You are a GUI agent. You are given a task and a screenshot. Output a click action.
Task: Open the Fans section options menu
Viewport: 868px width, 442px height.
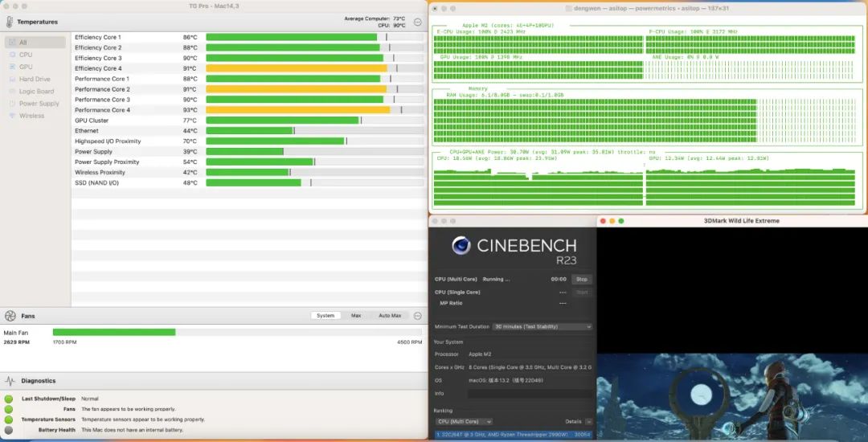(417, 316)
